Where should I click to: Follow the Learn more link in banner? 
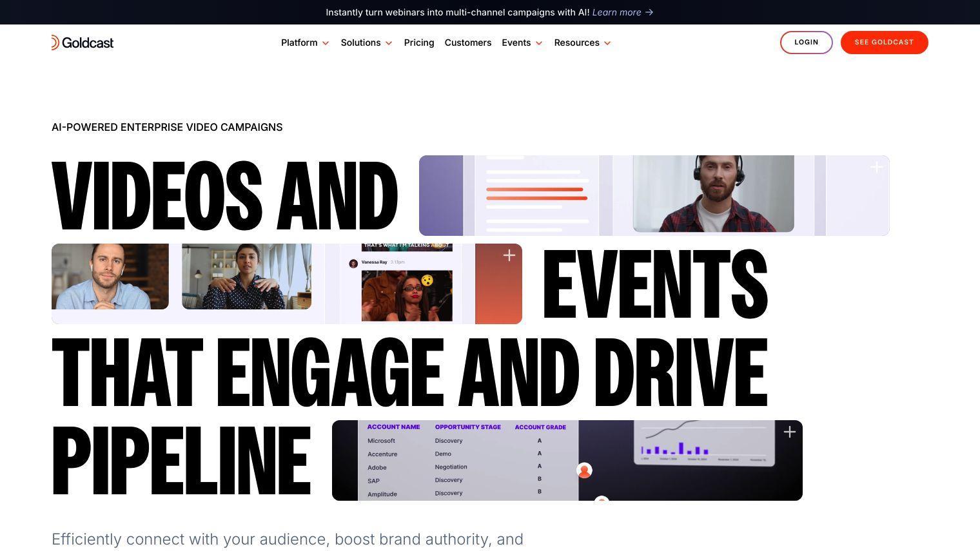click(617, 12)
